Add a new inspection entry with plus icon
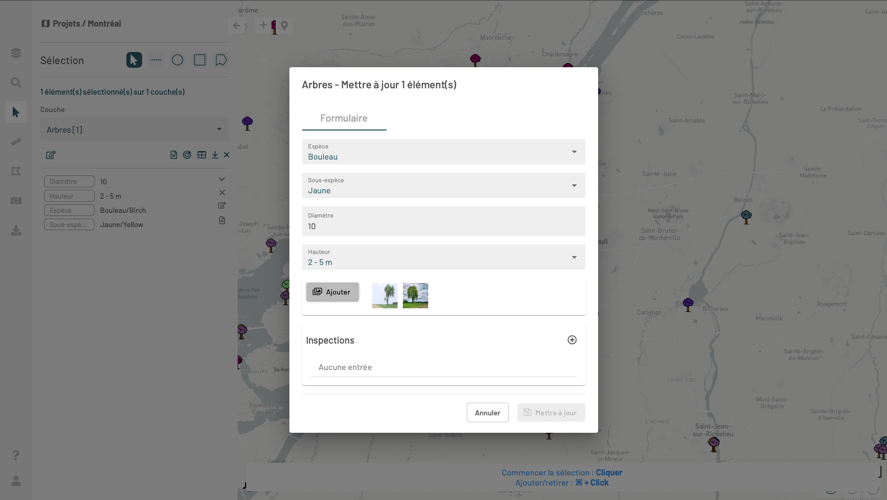The height and width of the screenshot is (500, 887). tap(572, 340)
